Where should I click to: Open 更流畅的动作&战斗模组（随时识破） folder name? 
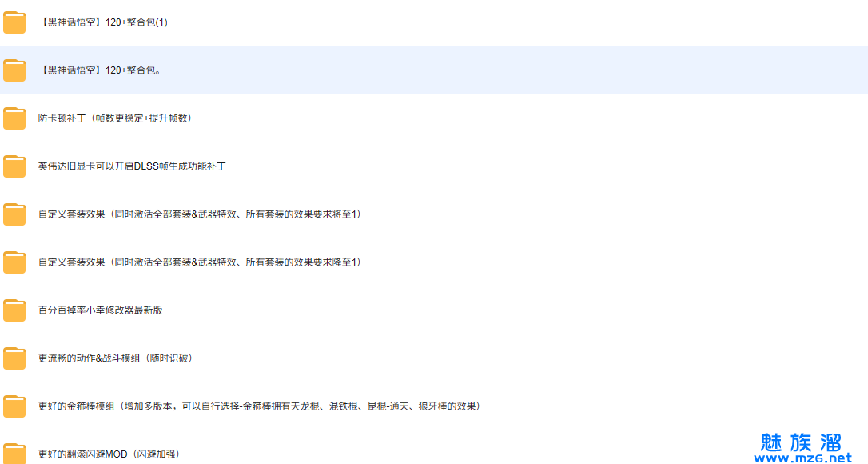(115, 358)
